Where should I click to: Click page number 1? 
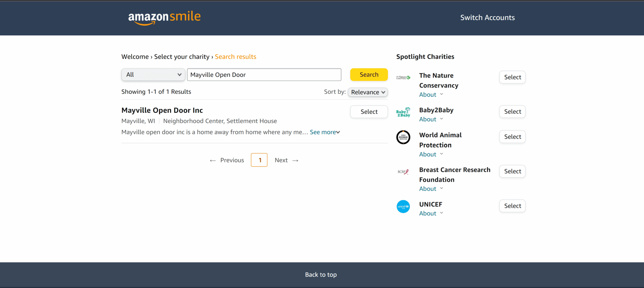pyautogui.click(x=259, y=160)
